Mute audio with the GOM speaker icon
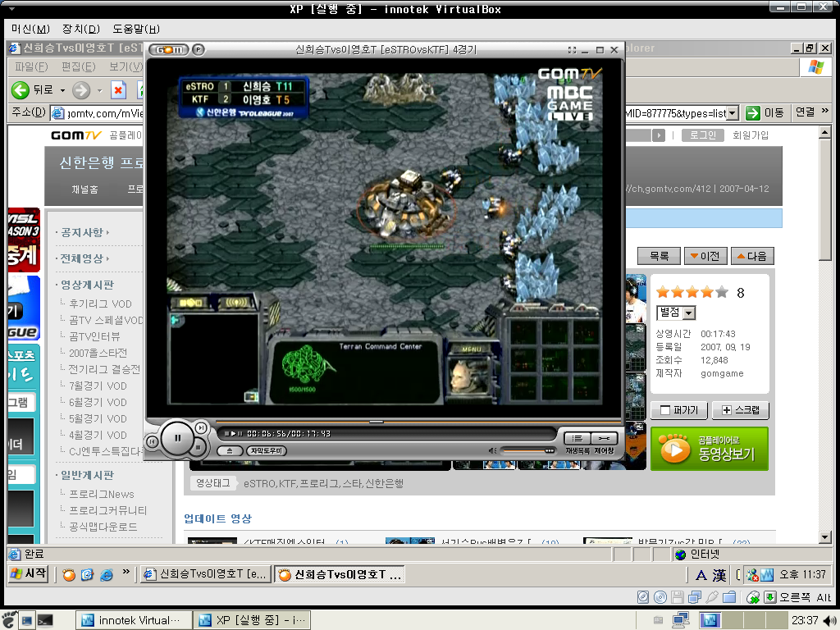This screenshot has height=630, width=840. 492,450
